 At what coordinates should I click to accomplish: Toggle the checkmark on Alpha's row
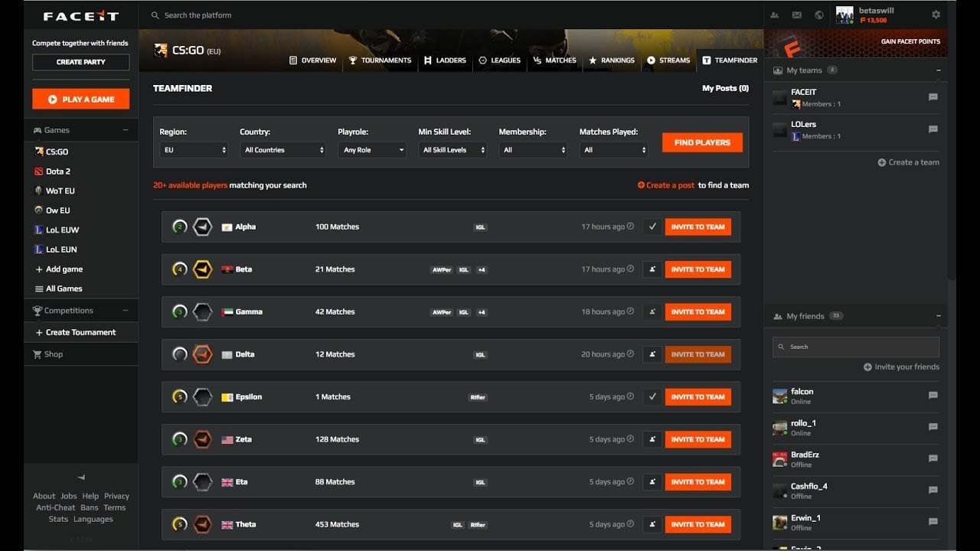tap(652, 227)
